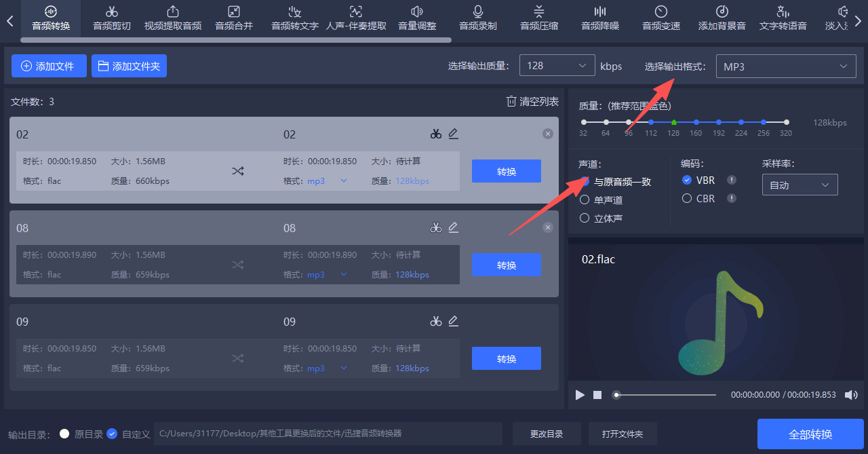The image size is (868, 454).
Task: Select the 音频转换 tab
Action: click(x=51, y=18)
